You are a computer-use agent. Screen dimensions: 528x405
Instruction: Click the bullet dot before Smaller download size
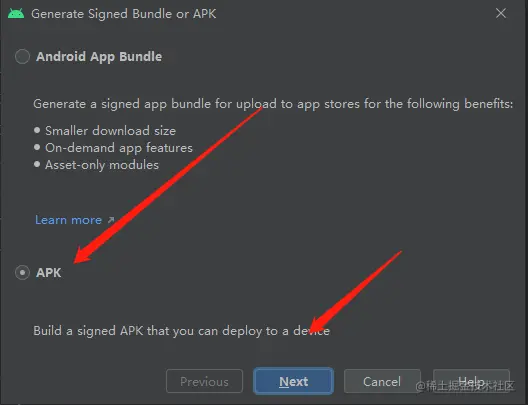pyautogui.click(x=37, y=130)
